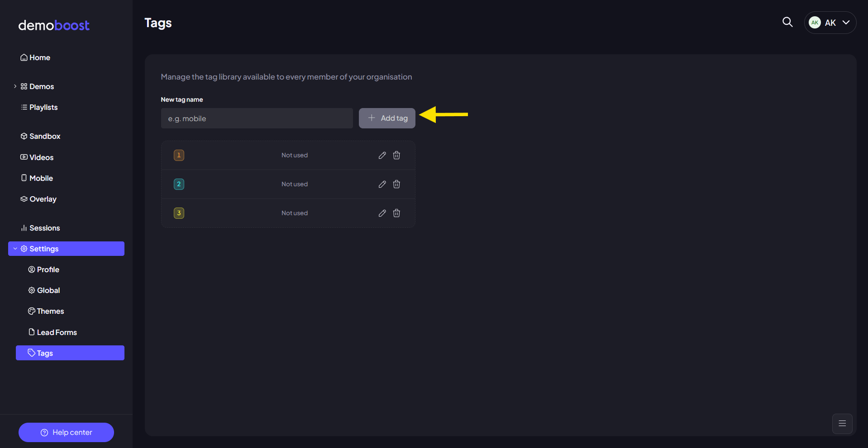Delete tag 3 using trash icon

click(396, 213)
